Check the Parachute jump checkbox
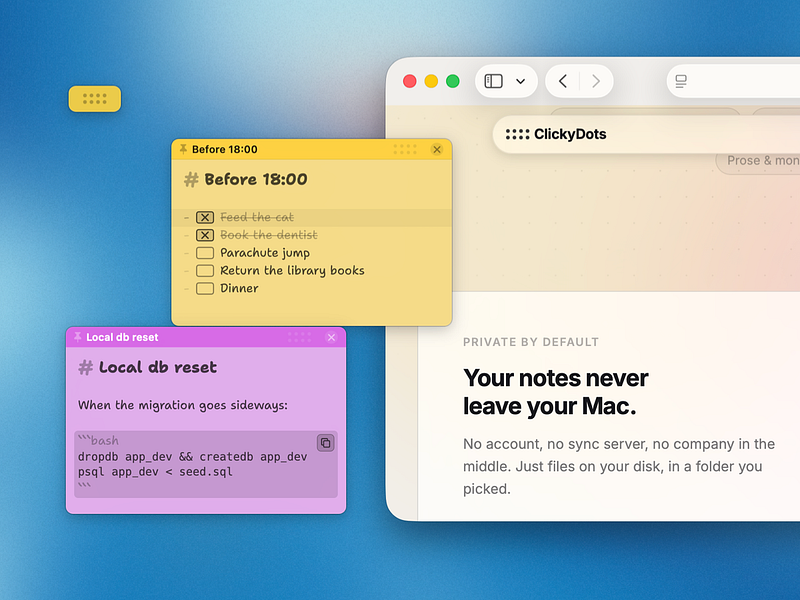The height and width of the screenshot is (600, 800). click(205, 253)
